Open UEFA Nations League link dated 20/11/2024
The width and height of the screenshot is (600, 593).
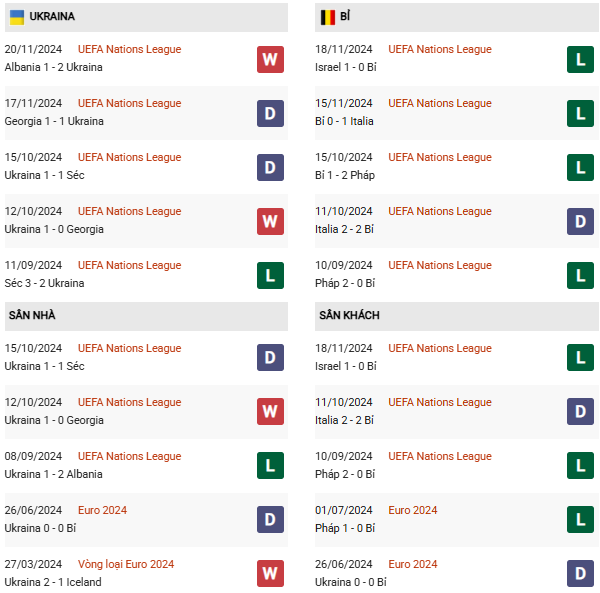tap(129, 49)
